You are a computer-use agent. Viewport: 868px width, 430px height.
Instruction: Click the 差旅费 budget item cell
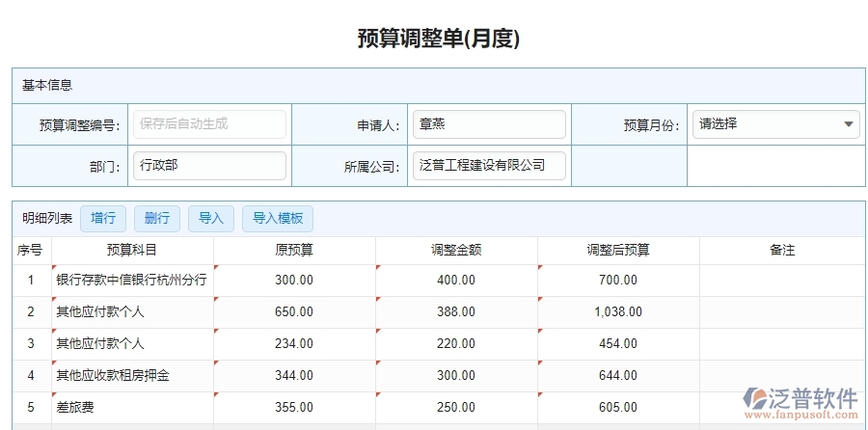[132, 408]
